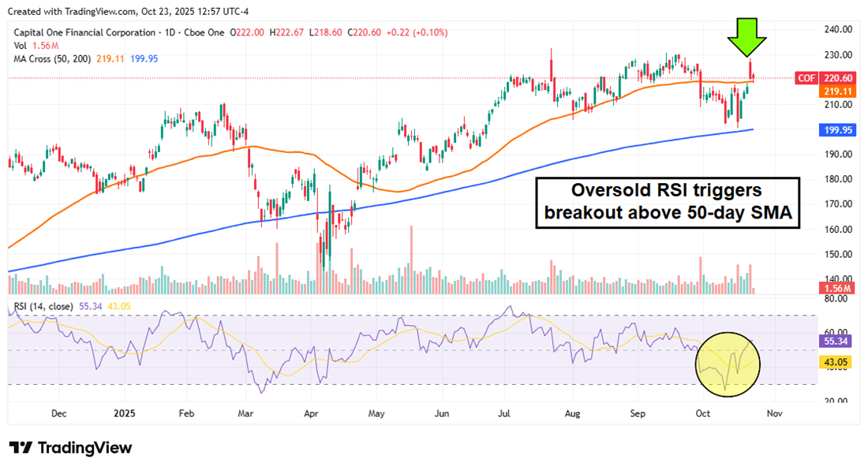Click the 180.00 price axis label
The image size is (868, 471).
click(x=838, y=179)
